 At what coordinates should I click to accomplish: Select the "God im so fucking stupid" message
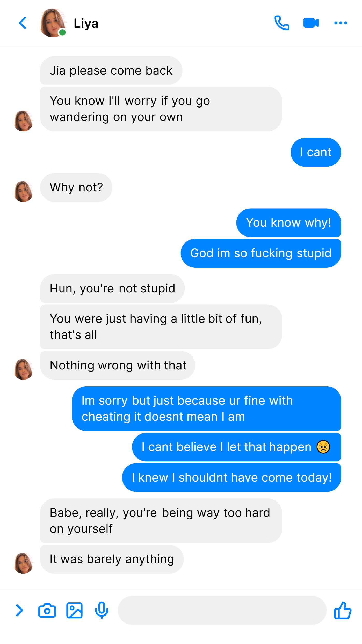[x=261, y=253]
